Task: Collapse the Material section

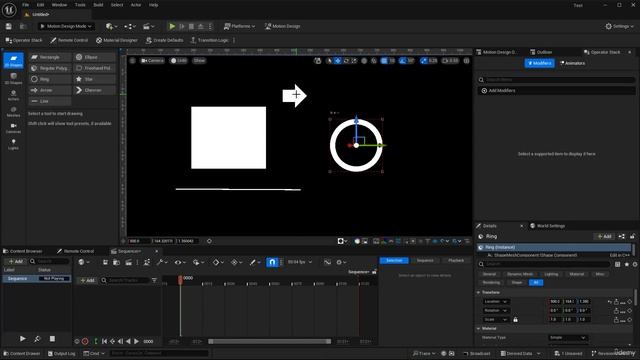Action: [478, 329]
